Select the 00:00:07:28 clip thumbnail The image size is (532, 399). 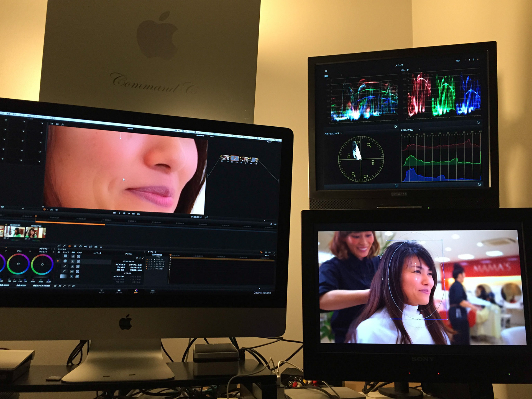tap(35, 232)
